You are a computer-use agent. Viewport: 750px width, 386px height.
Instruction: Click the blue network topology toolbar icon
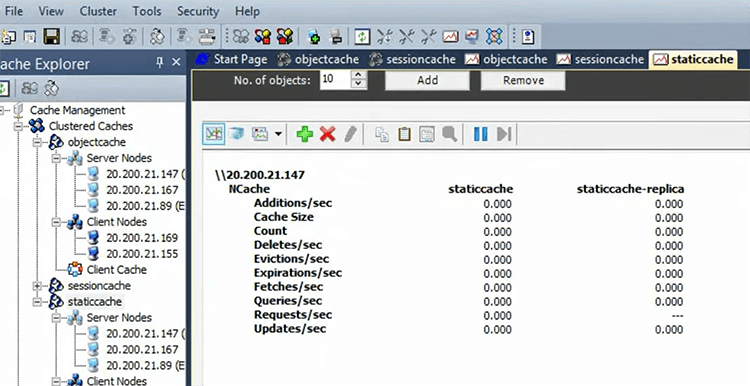click(494, 36)
